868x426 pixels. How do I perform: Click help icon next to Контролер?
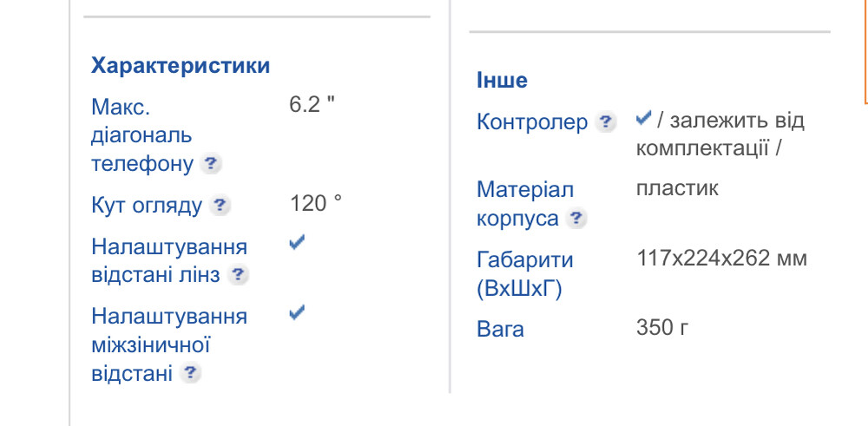(x=607, y=122)
